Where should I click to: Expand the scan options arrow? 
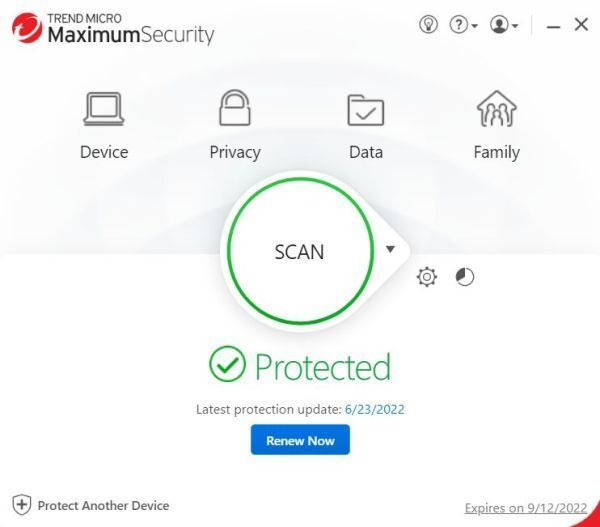click(x=391, y=249)
